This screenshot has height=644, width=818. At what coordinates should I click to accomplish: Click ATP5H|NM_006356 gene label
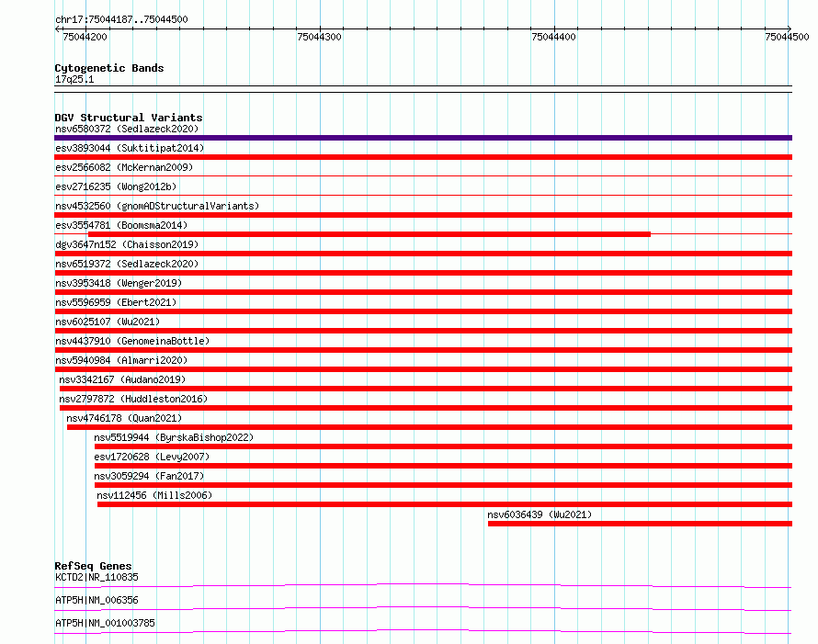click(97, 600)
